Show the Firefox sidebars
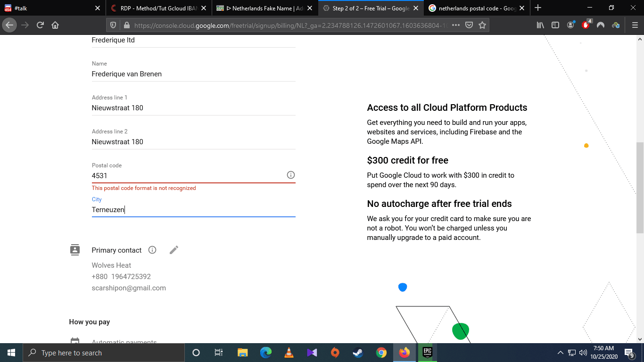This screenshot has height=362, width=644. (x=555, y=25)
